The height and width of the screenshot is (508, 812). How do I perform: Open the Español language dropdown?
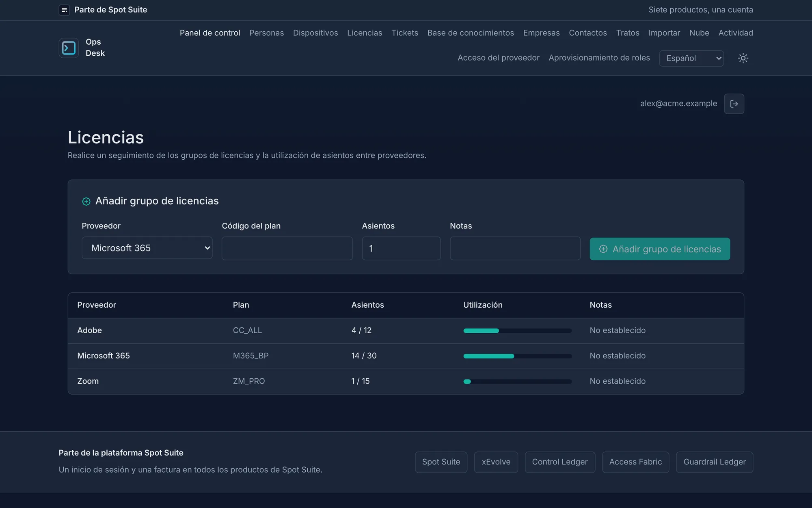(691, 58)
